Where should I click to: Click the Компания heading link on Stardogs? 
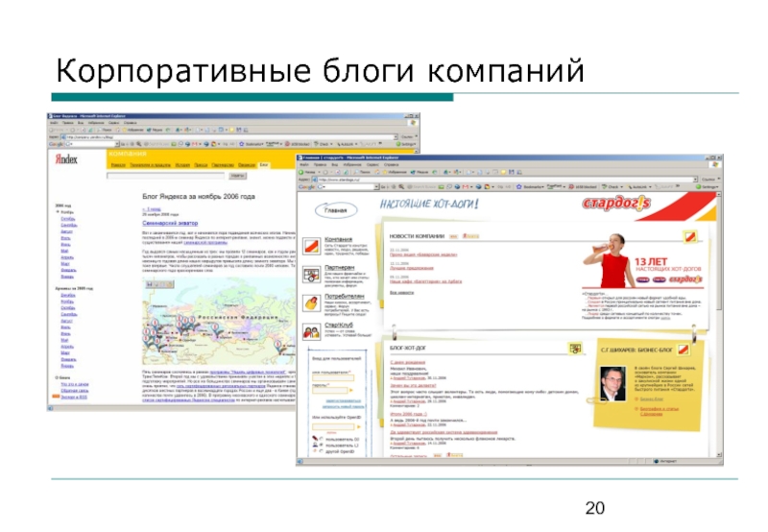(339, 239)
